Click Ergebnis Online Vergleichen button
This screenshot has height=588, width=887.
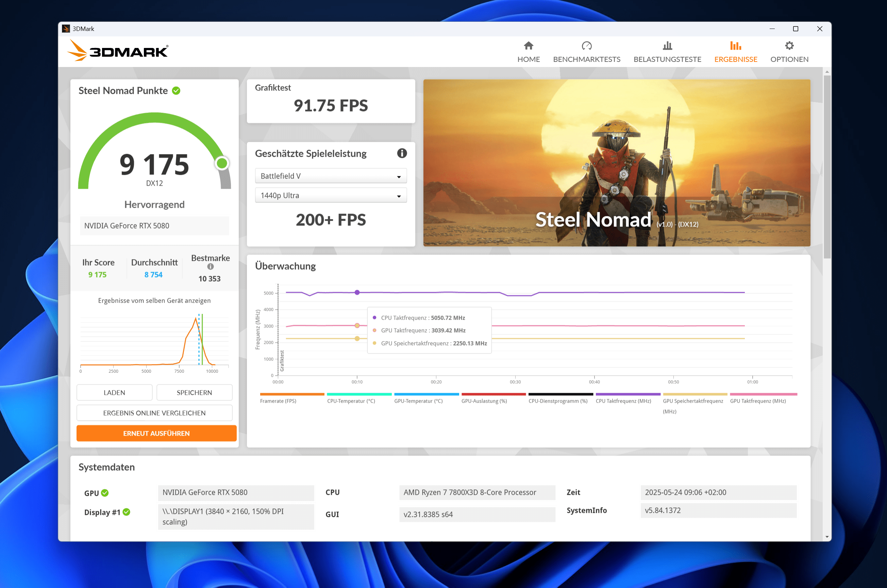tap(154, 413)
